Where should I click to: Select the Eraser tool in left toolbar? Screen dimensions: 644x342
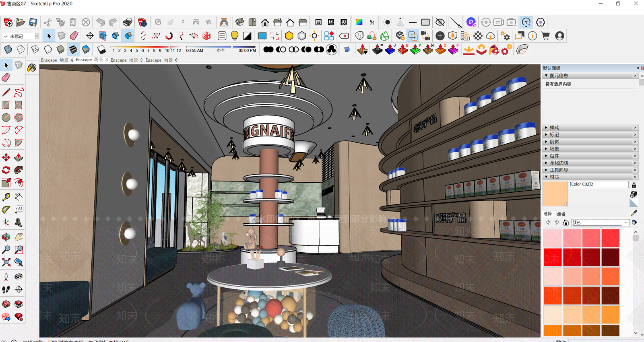click(x=6, y=78)
